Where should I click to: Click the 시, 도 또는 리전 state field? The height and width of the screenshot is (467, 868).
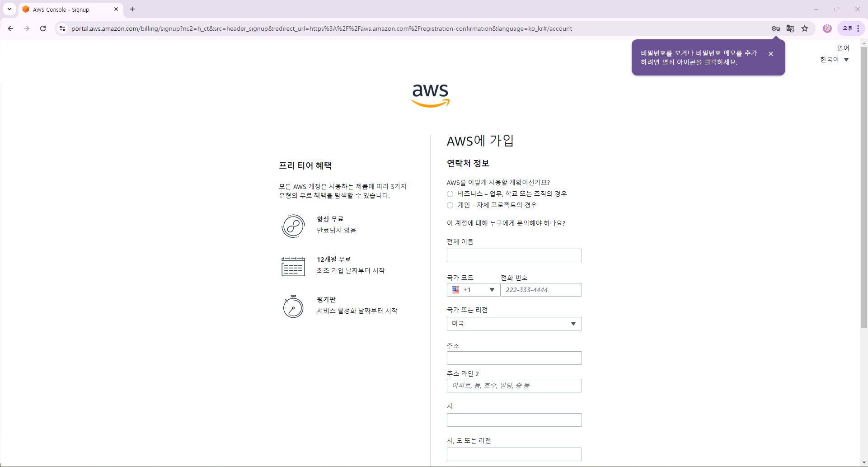pos(514,454)
